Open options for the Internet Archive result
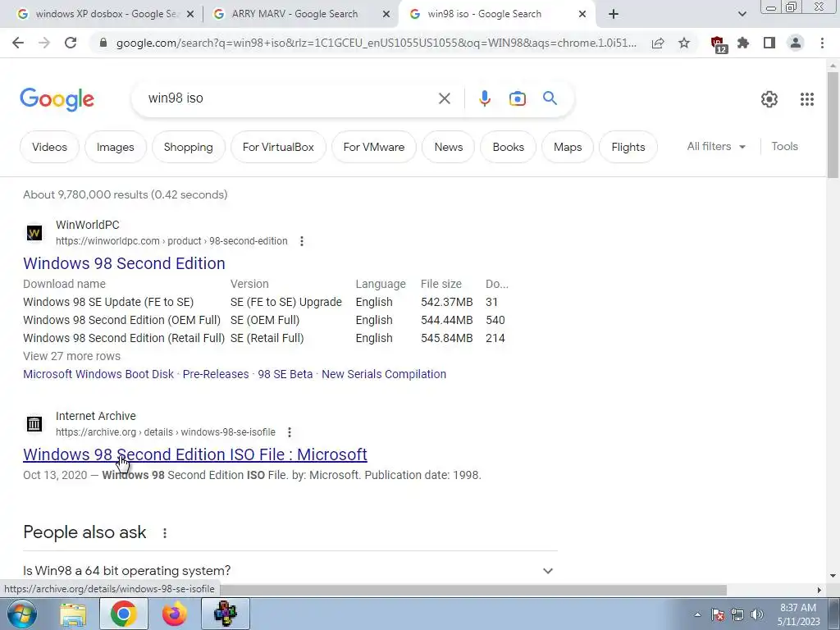This screenshot has width=840, height=630. coord(290,432)
